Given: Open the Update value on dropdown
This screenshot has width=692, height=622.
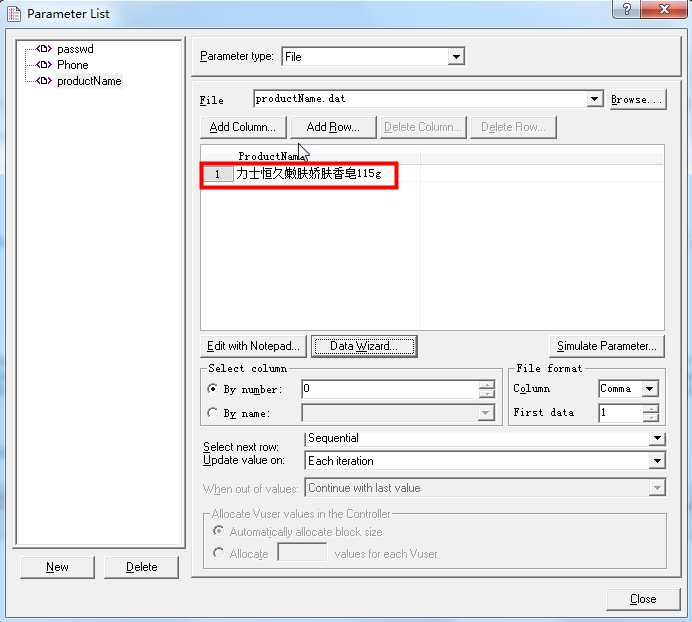Looking at the screenshot, I should pos(657,461).
